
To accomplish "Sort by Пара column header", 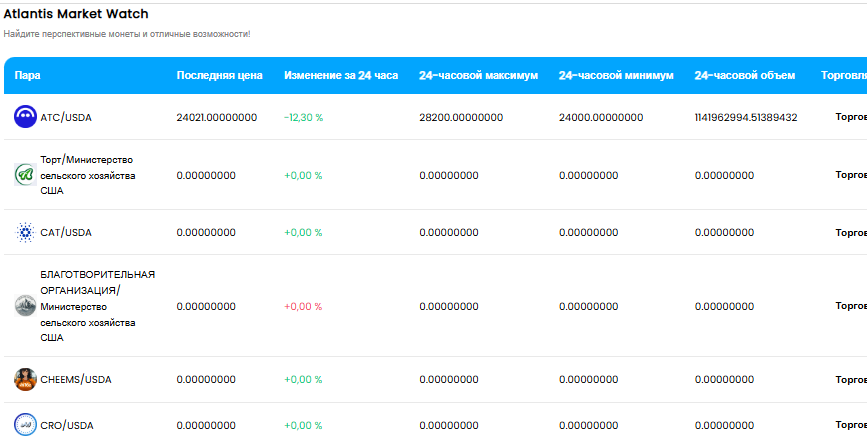I will pyautogui.click(x=27, y=75).
